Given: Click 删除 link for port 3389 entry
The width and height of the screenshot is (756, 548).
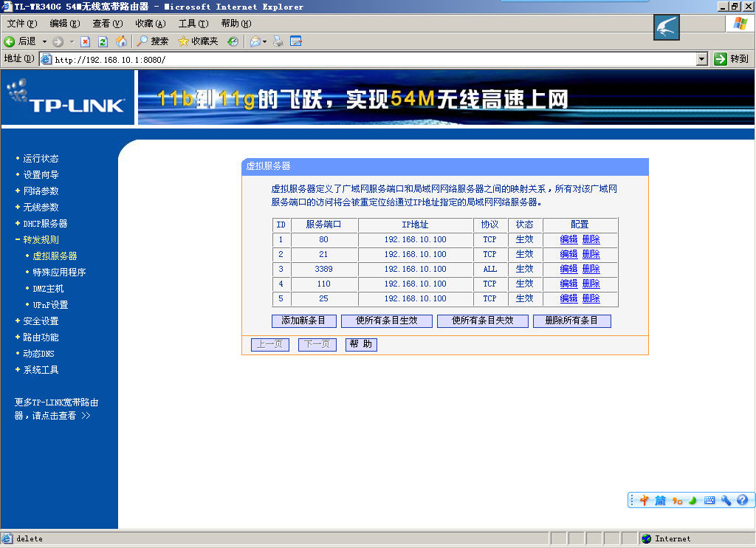Looking at the screenshot, I should click(591, 270).
